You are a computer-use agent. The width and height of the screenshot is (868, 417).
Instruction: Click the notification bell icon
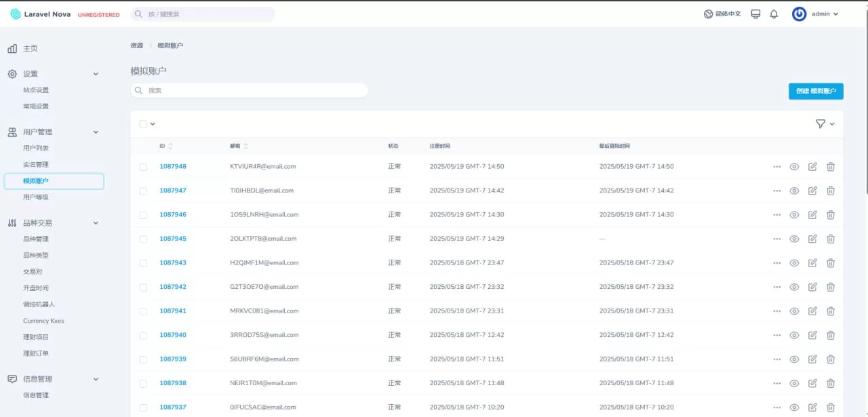point(774,14)
